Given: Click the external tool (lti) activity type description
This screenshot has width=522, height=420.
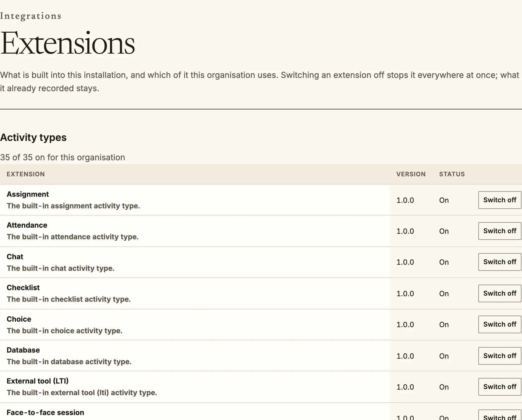Looking at the screenshot, I should pyautogui.click(x=82, y=393).
